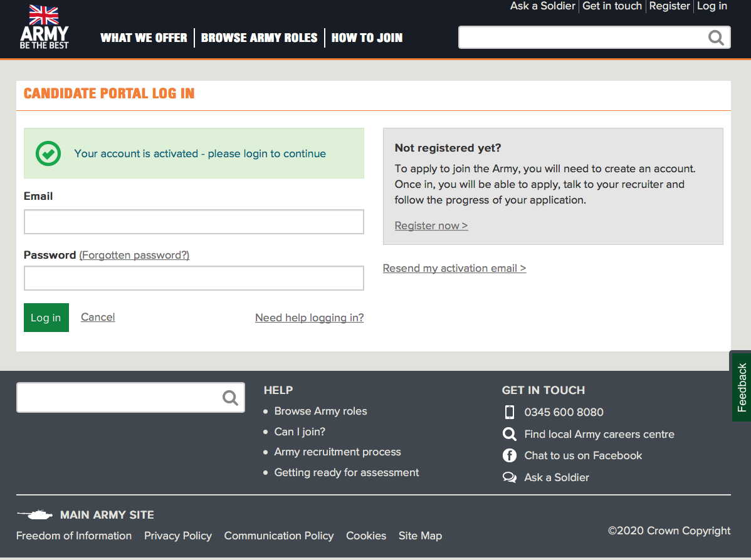The width and height of the screenshot is (751, 560).
Task: Open the Browse Army Roles menu
Action: coord(259,38)
